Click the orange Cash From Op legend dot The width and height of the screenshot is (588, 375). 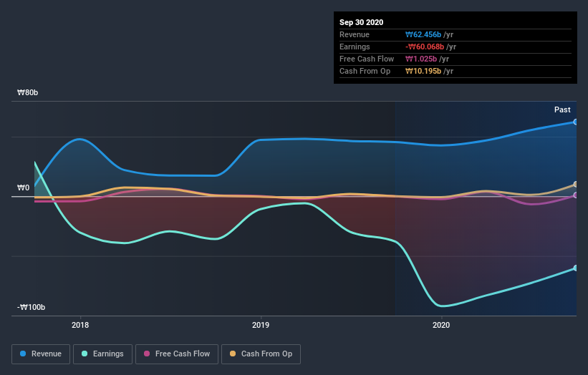click(x=233, y=354)
